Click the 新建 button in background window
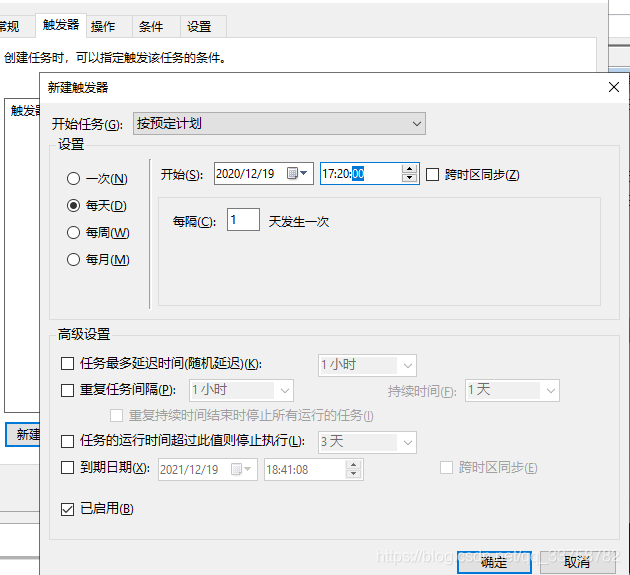 (22, 434)
